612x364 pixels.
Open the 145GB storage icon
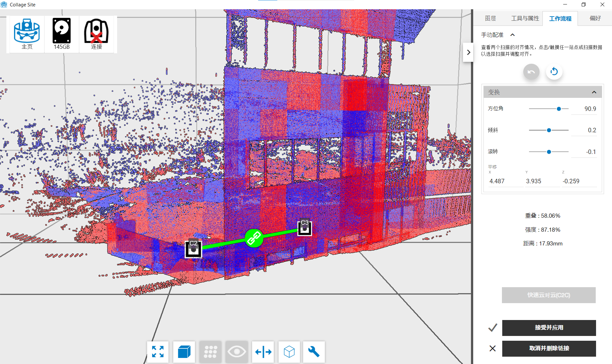62,34
